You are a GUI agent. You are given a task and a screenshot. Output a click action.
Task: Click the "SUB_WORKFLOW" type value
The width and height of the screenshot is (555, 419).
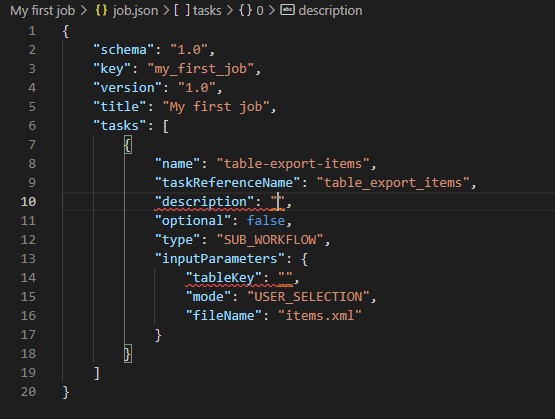click(x=270, y=240)
